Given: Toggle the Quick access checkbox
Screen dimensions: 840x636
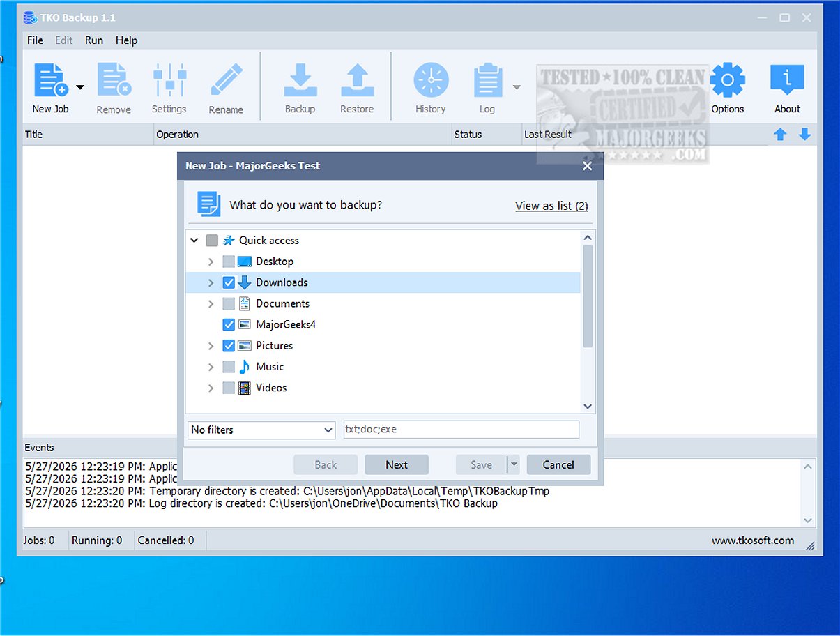Looking at the screenshot, I should click(212, 241).
